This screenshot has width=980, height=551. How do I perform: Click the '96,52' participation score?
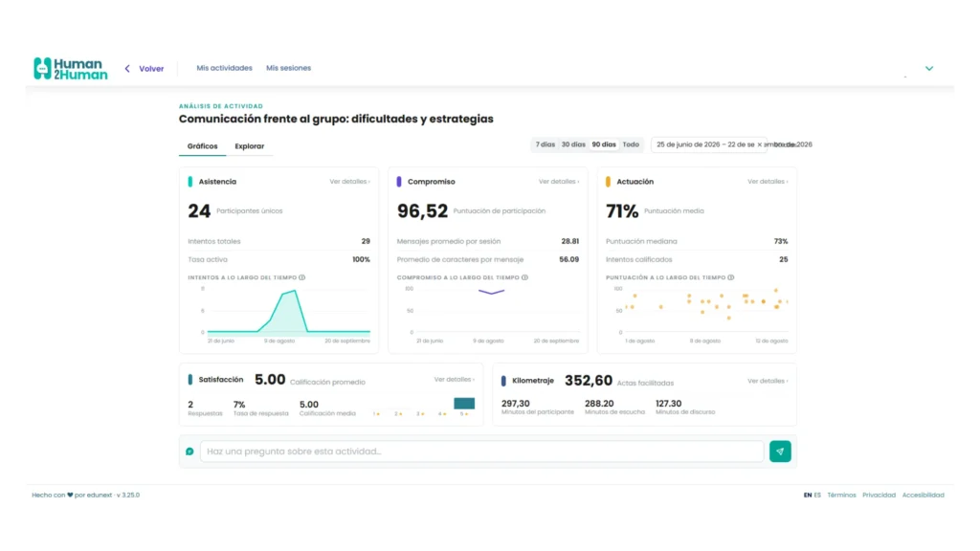pos(422,211)
